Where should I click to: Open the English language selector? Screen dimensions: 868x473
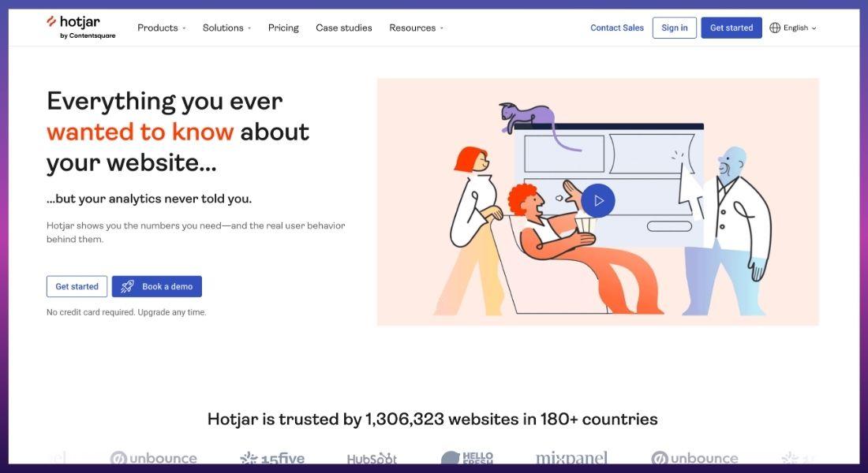pos(793,28)
